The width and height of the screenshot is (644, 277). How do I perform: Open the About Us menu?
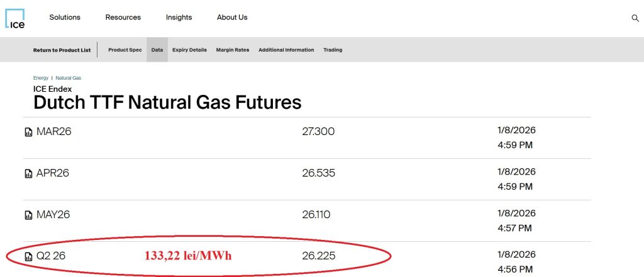pos(232,18)
